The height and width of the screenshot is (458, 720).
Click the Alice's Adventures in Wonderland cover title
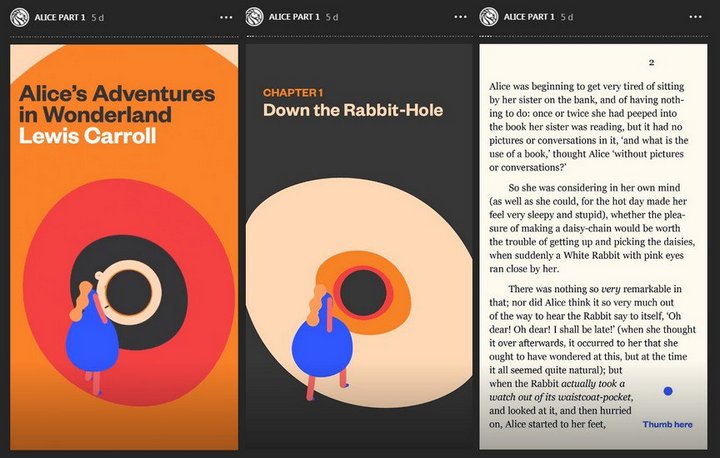tap(117, 104)
